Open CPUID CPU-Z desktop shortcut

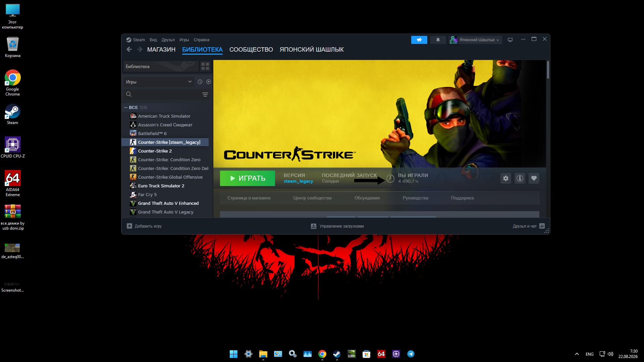click(13, 147)
